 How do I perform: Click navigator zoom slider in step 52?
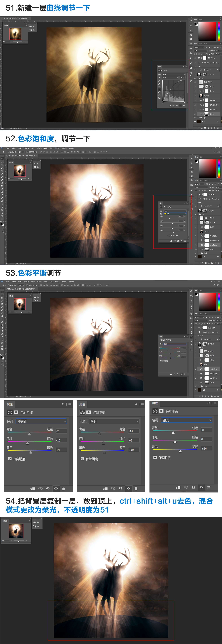point(22,179)
